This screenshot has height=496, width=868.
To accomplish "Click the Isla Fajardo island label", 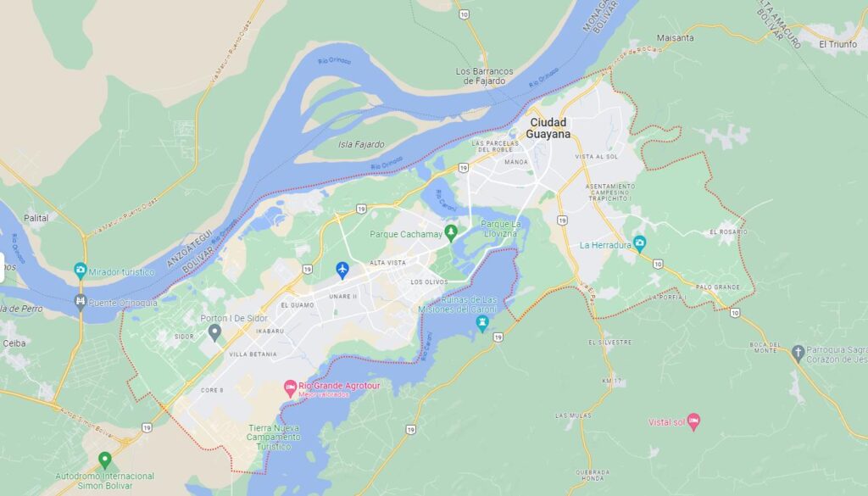I will tap(361, 144).
